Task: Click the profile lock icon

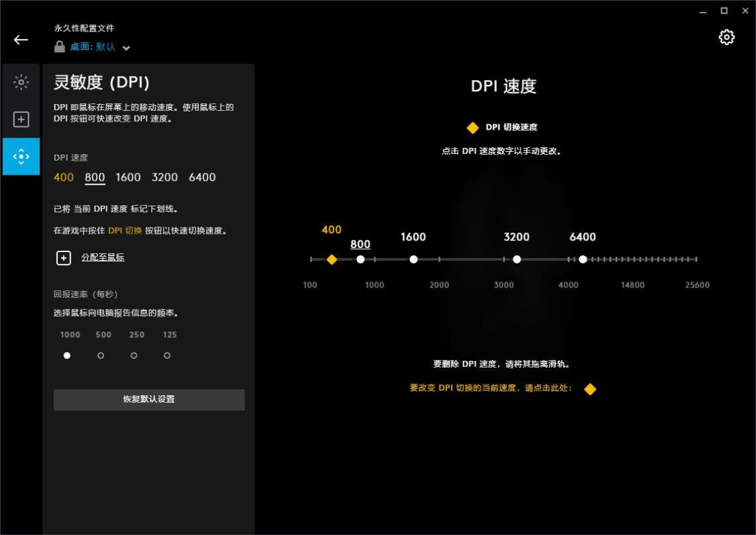Action: (59, 46)
